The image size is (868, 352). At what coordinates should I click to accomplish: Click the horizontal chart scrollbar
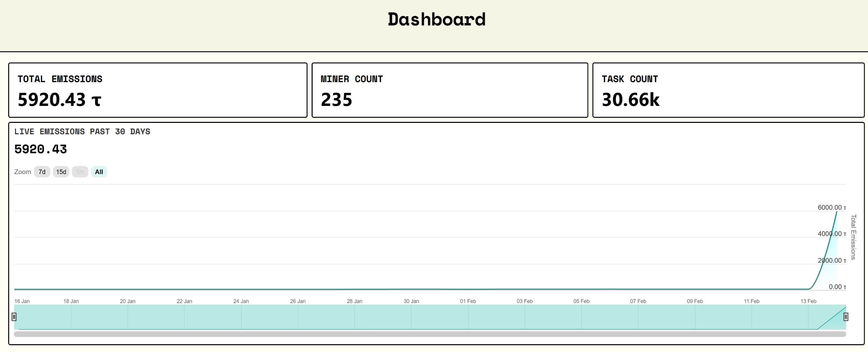pos(430,334)
